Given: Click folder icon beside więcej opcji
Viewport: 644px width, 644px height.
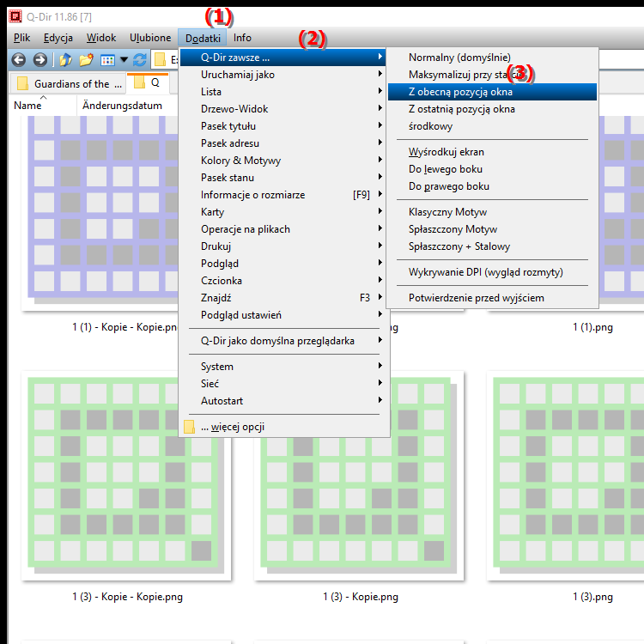Looking at the screenshot, I should pos(189,427).
